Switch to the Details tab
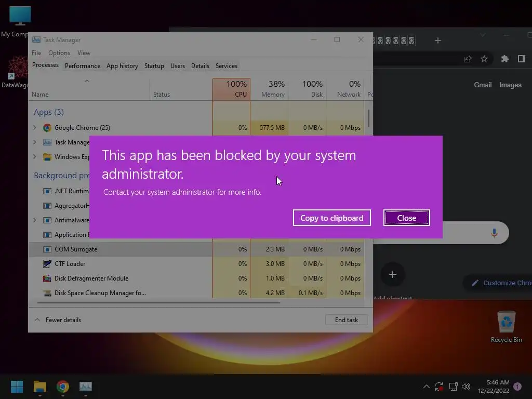The width and height of the screenshot is (532, 399). (x=200, y=66)
